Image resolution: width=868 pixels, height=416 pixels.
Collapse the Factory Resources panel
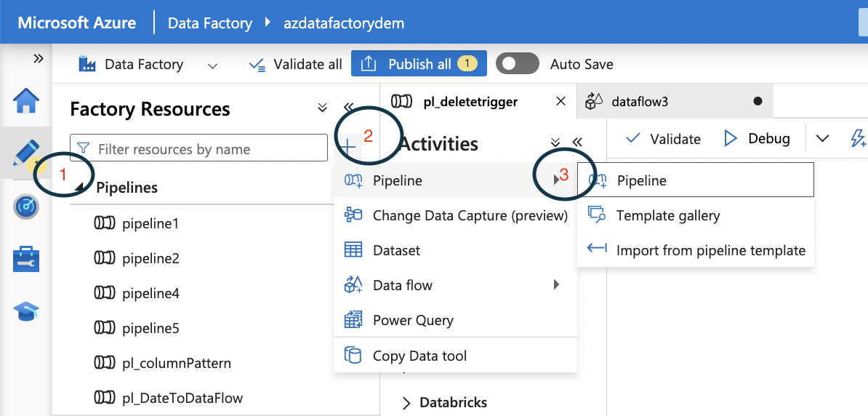pyautogui.click(x=348, y=108)
